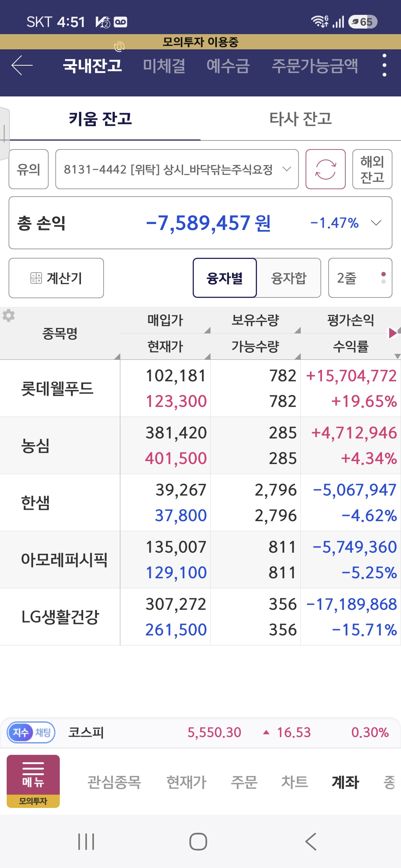
Task: Expand the 총 손익 details chevron
Action: point(376,223)
